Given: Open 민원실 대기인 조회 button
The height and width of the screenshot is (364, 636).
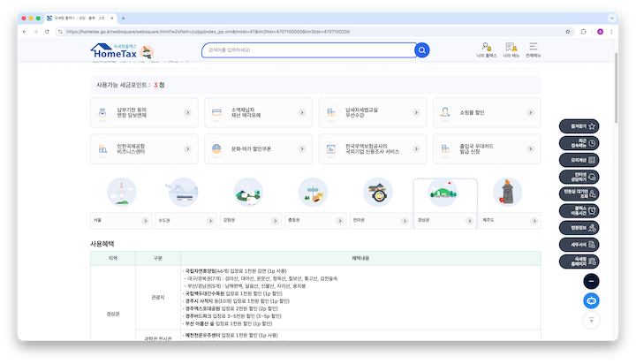Looking at the screenshot, I should tap(579, 194).
